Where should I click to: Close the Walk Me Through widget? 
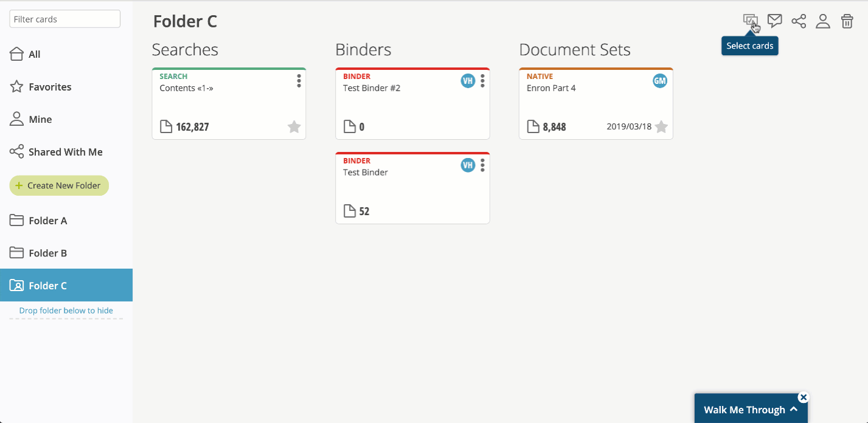coord(804,397)
